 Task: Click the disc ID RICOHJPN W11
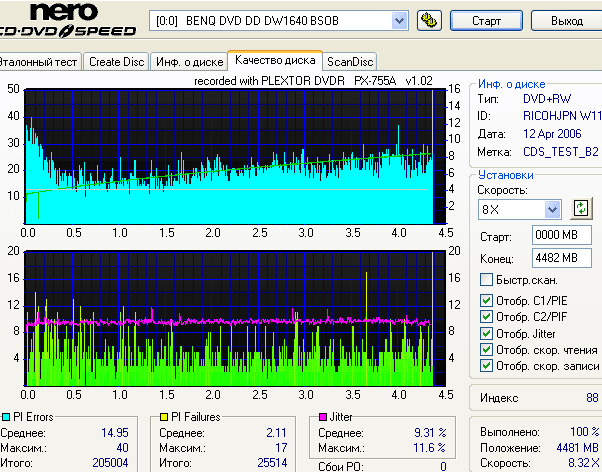tap(562, 116)
